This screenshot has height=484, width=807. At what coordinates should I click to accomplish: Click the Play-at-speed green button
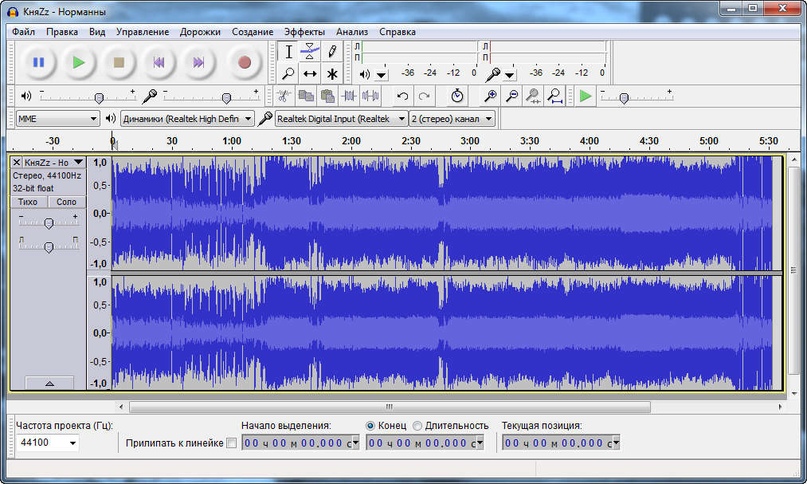(x=585, y=96)
